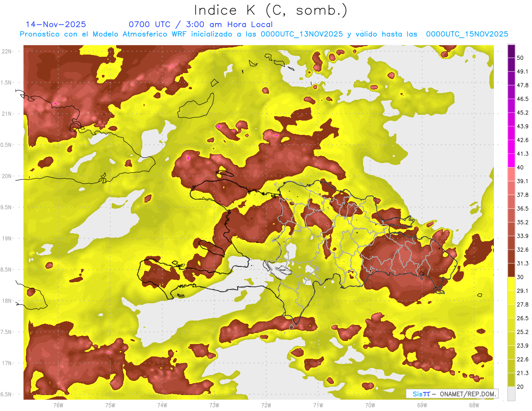This screenshot has width=532, height=411.
Task: Click the '46.5' color scale value
Action: 523,99
